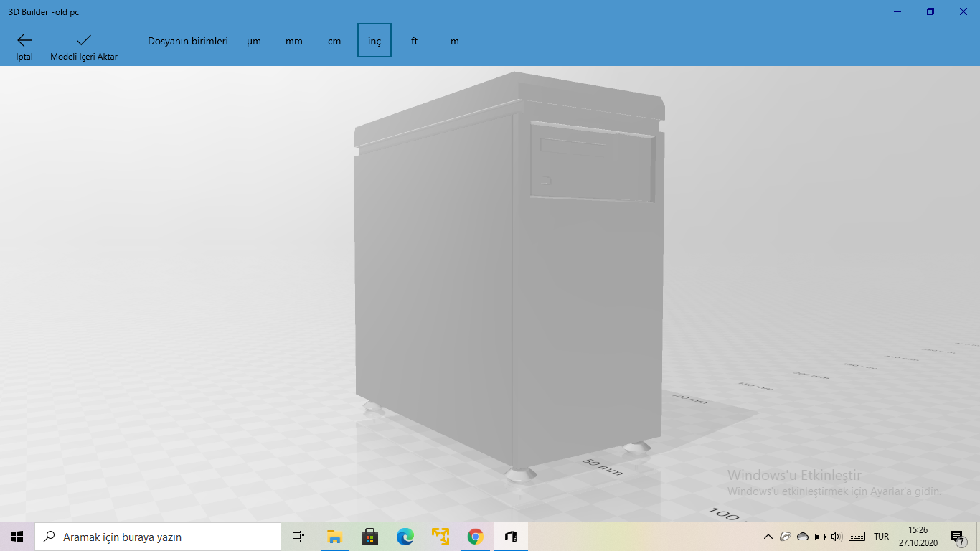Open the notification center with 7 alerts
This screenshot has height=551, width=980.
coord(957,537)
